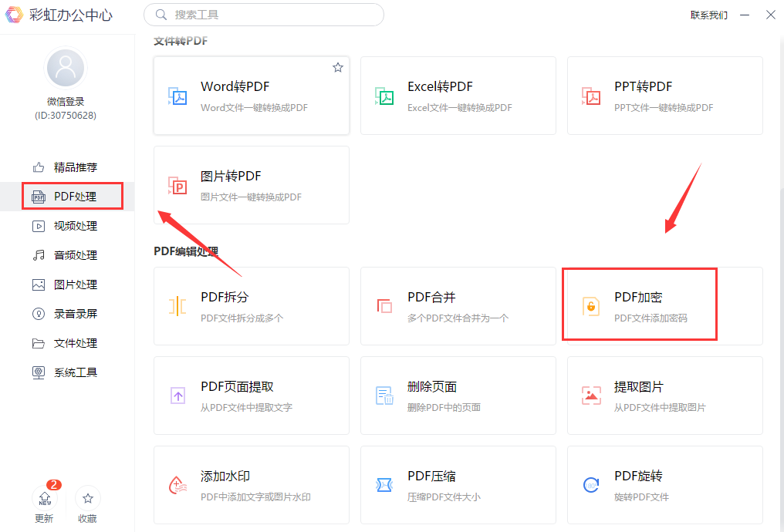Click the search magnifier icon
Image resolution: width=784 pixels, height=532 pixels.
pyautogui.click(x=161, y=15)
